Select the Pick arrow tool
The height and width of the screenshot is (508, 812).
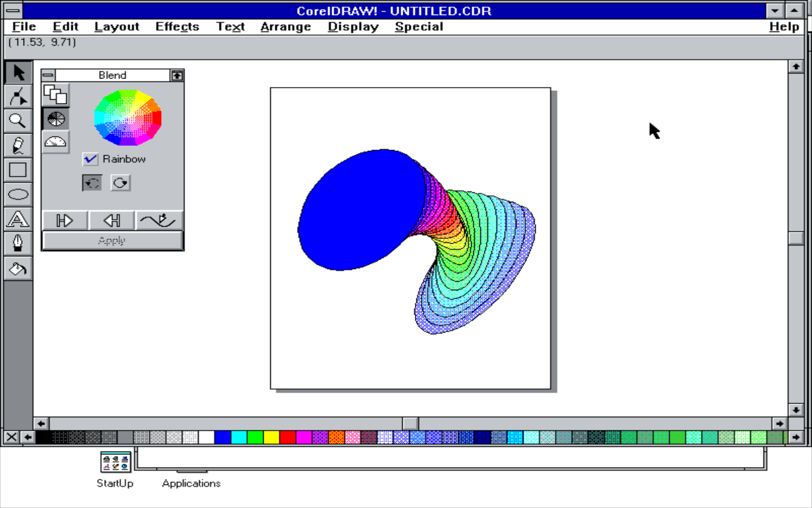18,72
